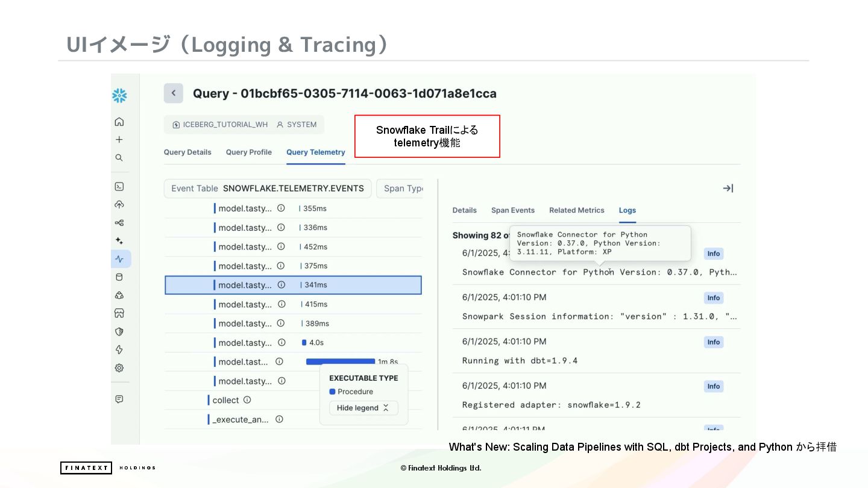Select the Monitoring pulse icon in the sidebar

tap(120, 259)
